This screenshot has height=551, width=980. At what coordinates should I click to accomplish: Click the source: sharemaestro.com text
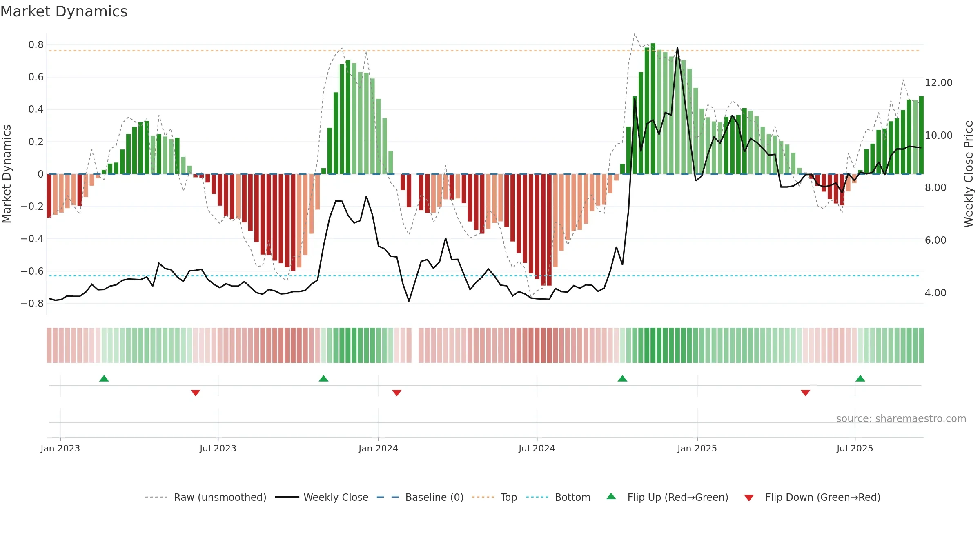click(x=901, y=418)
